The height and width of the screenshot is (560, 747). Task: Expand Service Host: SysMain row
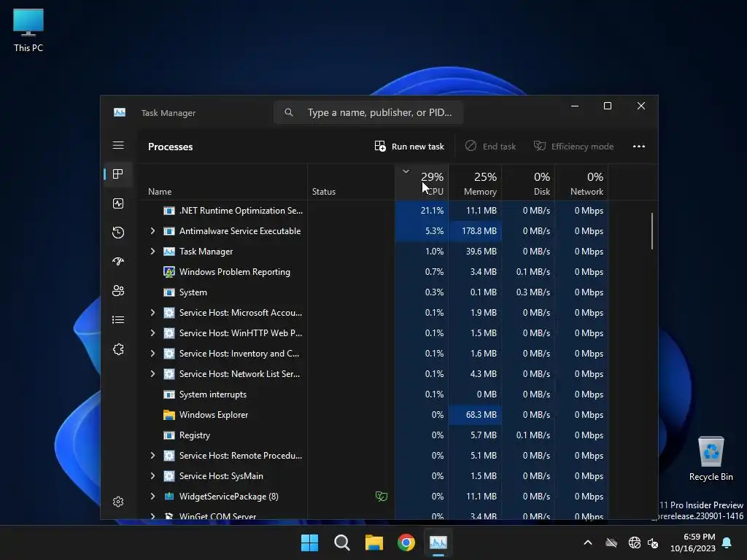click(x=152, y=475)
